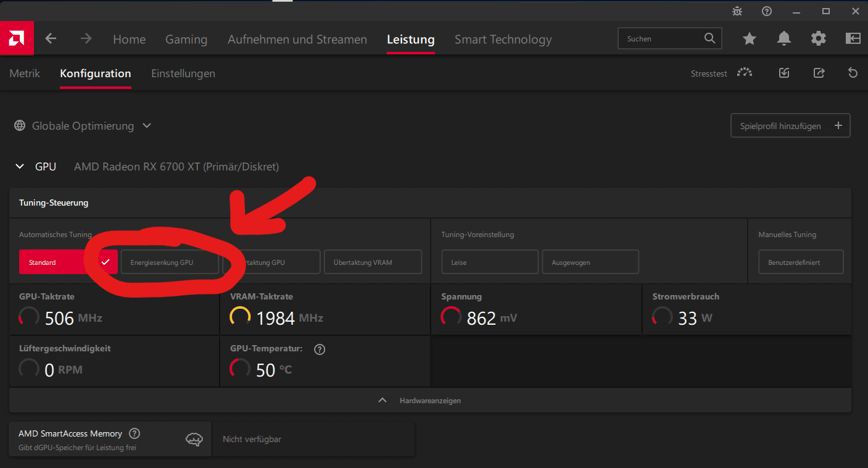The width and height of the screenshot is (868, 468).
Task: Open Aufnehmen und Streamen tab
Action: pos(297,40)
